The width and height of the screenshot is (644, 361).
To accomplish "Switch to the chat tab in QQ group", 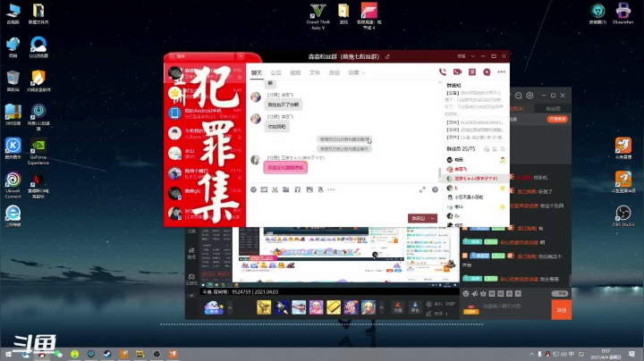I will (257, 73).
